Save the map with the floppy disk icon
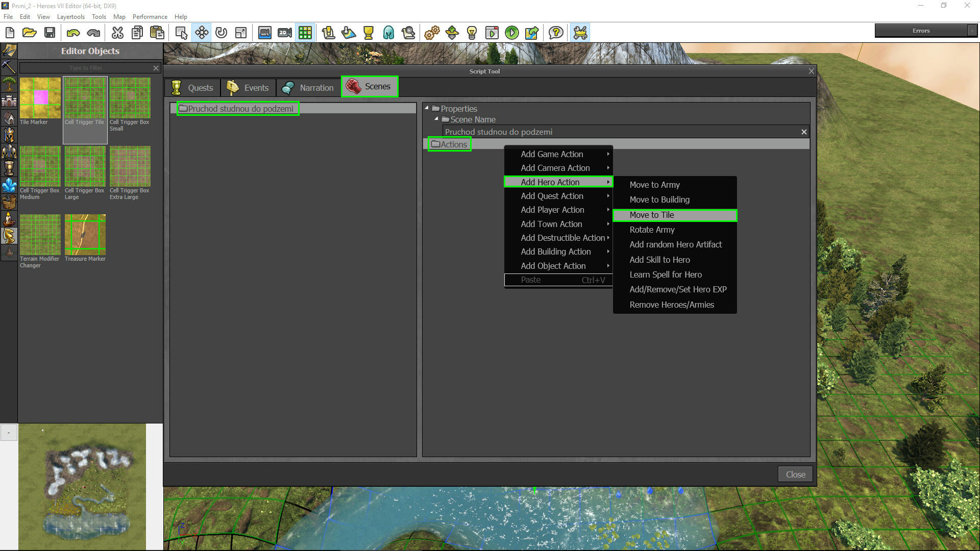Screen dimensions: 980x551 coord(50,33)
